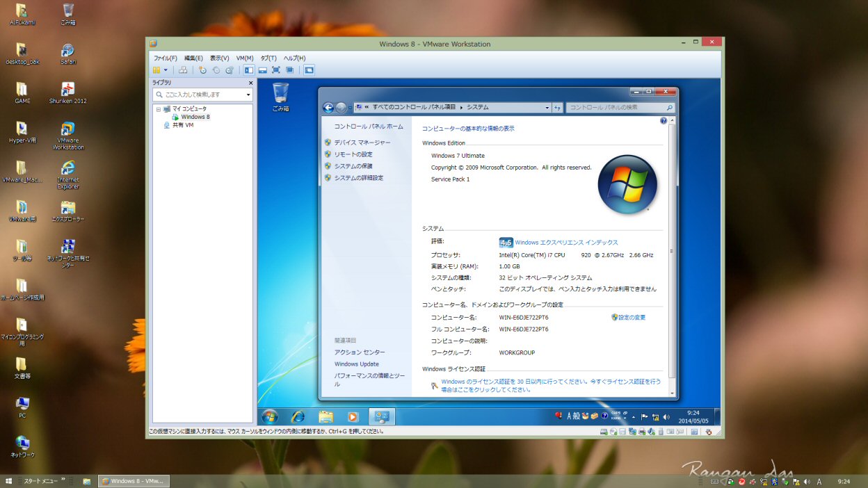Open the address bar history dropdown
This screenshot has width=868, height=488.
pyautogui.click(x=547, y=108)
